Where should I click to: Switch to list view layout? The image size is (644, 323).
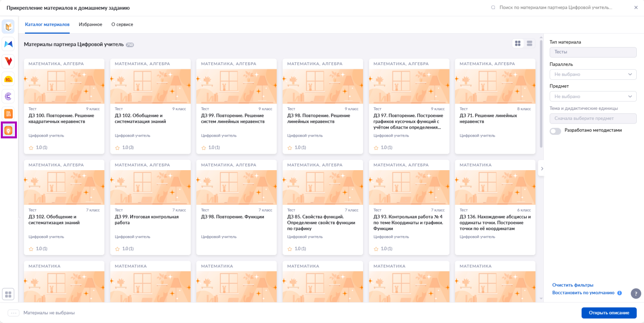530,43
